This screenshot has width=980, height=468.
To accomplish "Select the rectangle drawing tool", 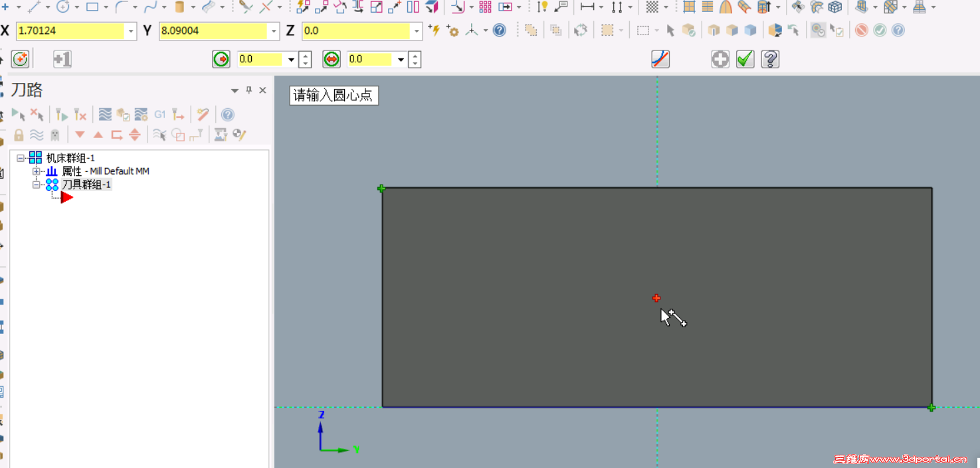I will pyautogui.click(x=92, y=7).
